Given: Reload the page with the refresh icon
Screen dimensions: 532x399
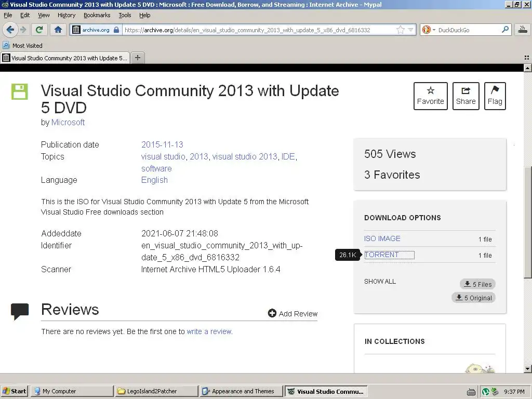Looking at the screenshot, I should (x=39, y=30).
